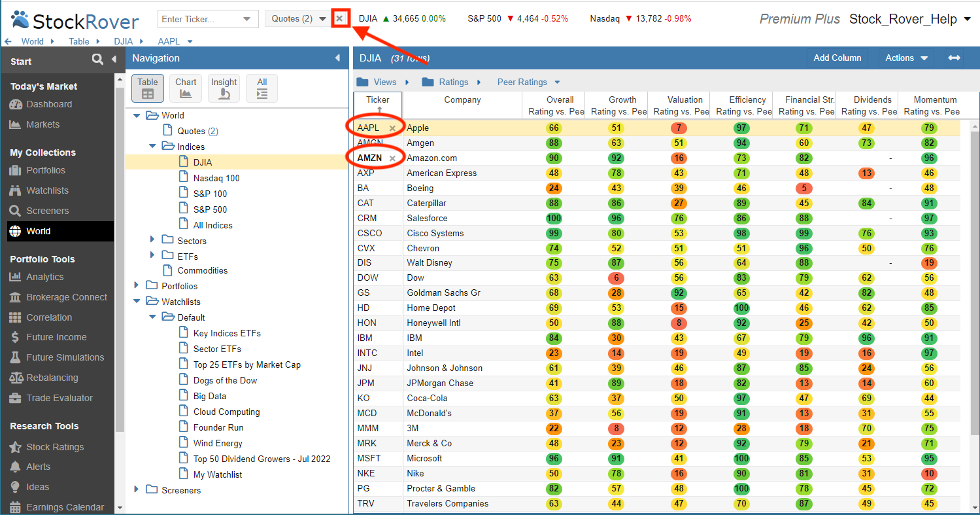Click Apple valuation rating 7 badge
The width and height of the screenshot is (980, 515).
[x=679, y=128]
